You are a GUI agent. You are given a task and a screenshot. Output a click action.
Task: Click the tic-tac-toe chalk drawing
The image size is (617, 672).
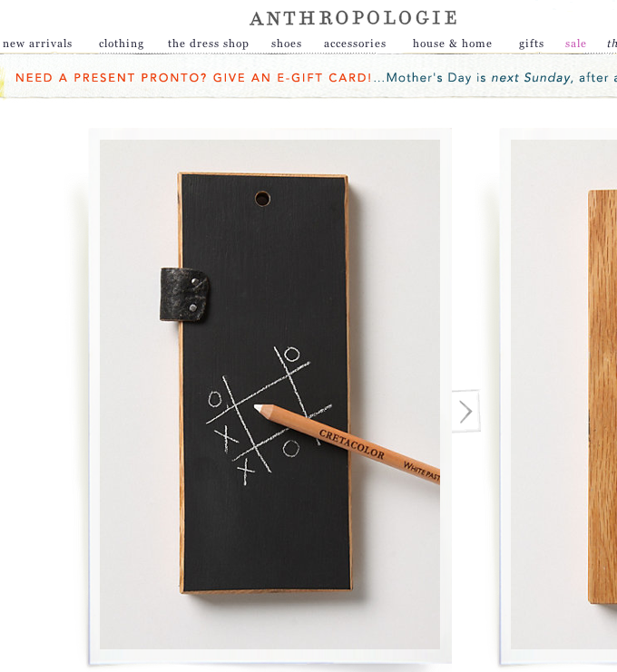[x=269, y=415]
